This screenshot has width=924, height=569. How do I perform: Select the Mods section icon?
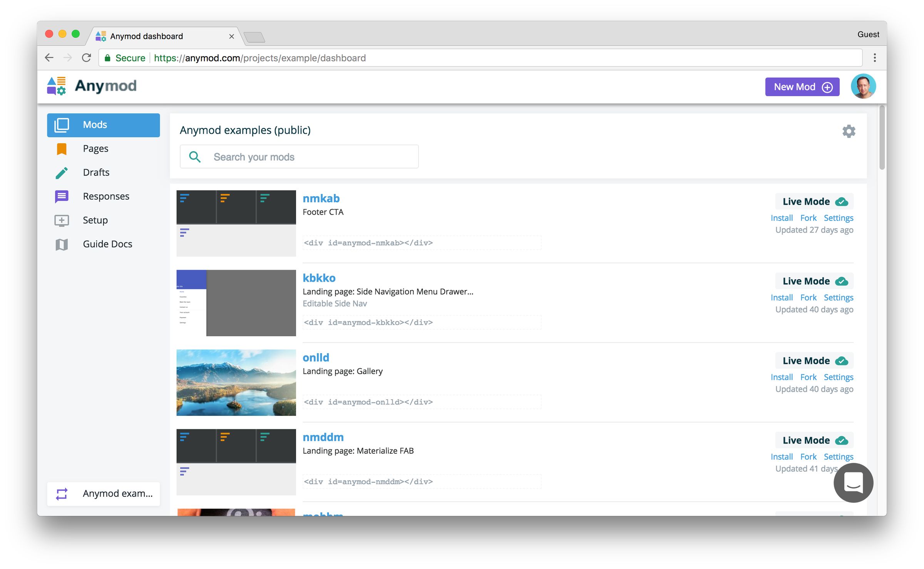(62, 124)
